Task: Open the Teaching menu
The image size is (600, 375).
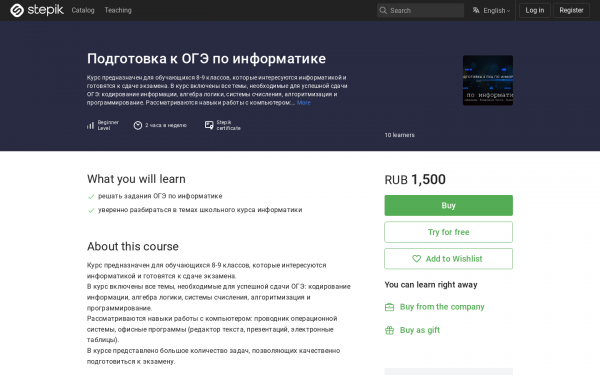Action: 118,10
